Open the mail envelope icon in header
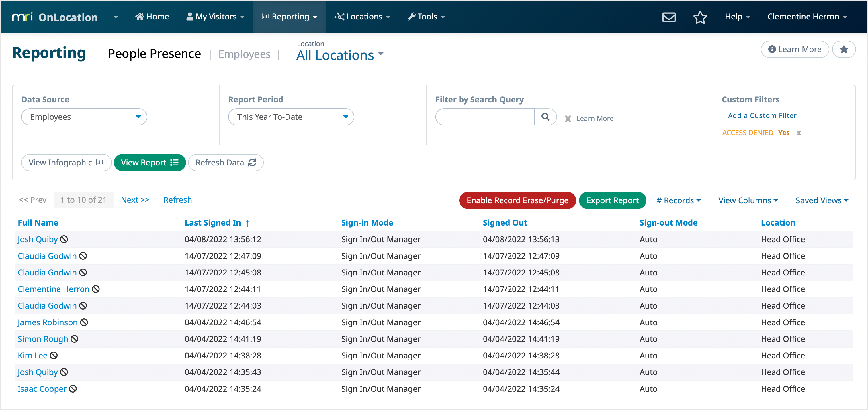Screen dimensions: 868x410 click(x=668, y=17)
